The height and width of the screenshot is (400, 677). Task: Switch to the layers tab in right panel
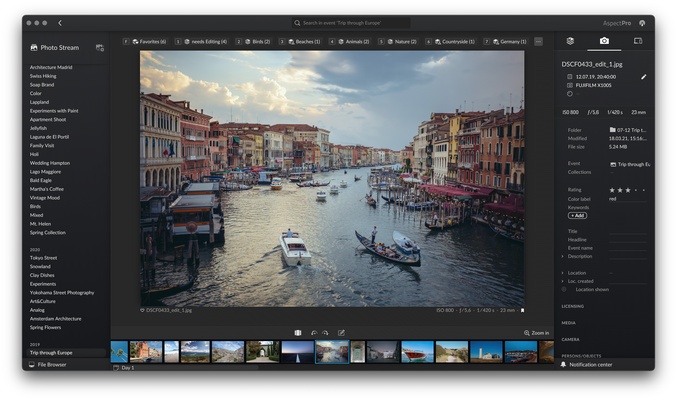click(570, 41)
